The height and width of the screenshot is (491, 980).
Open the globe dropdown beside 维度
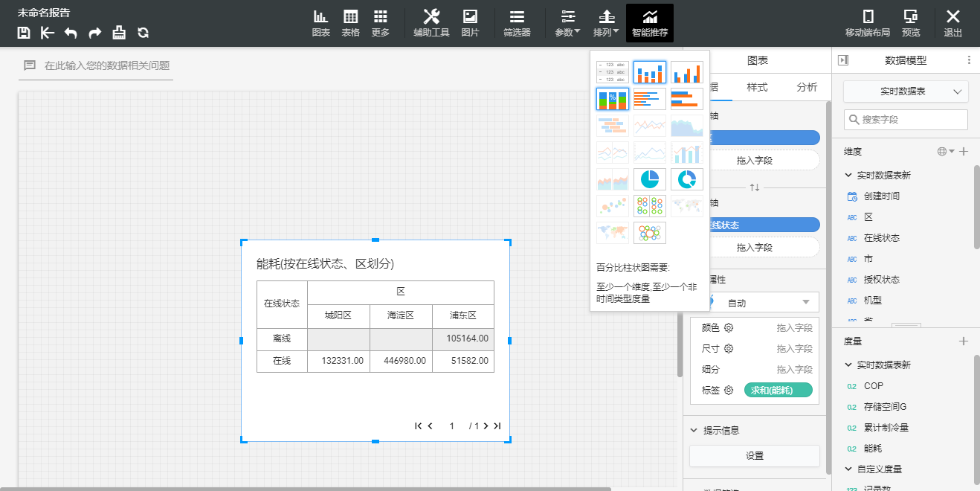[x=946, y=151]
